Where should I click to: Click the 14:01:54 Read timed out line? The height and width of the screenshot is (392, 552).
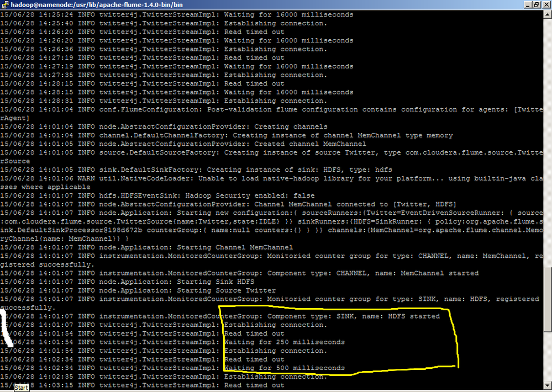(x=142, y=333)
